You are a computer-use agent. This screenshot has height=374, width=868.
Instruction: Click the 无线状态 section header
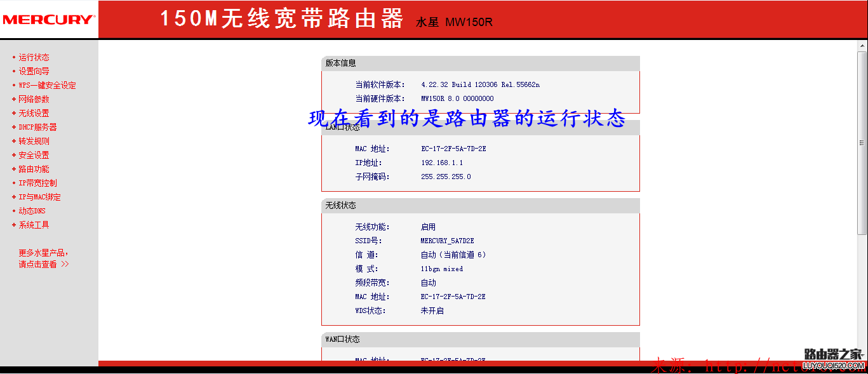[x=480, y=205]
